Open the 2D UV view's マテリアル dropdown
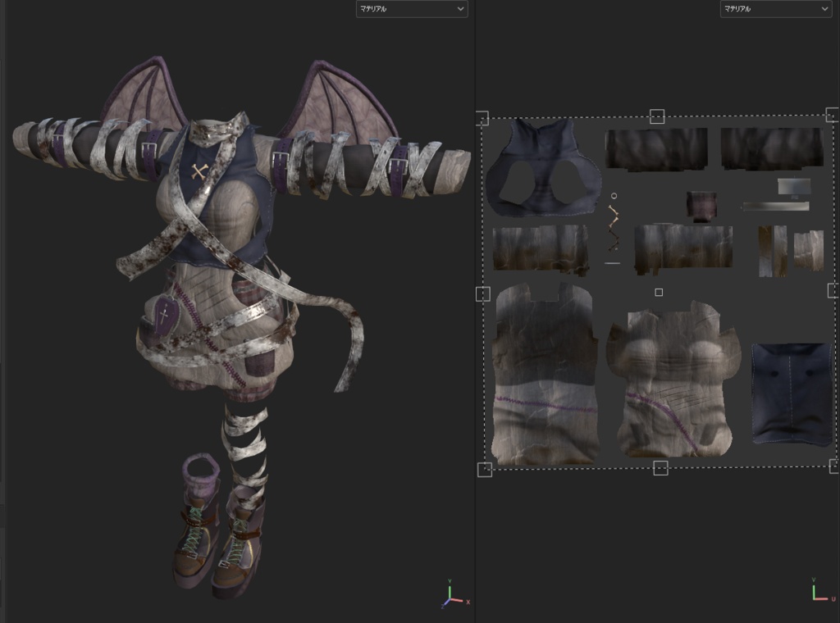The height and width of the screenshot is (623, 840). tap(775, 9)
